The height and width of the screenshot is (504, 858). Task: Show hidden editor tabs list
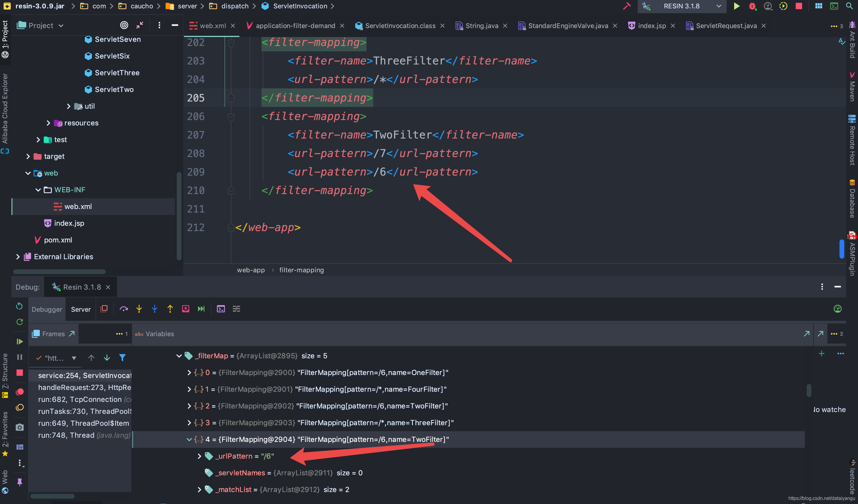pos(837,26)
